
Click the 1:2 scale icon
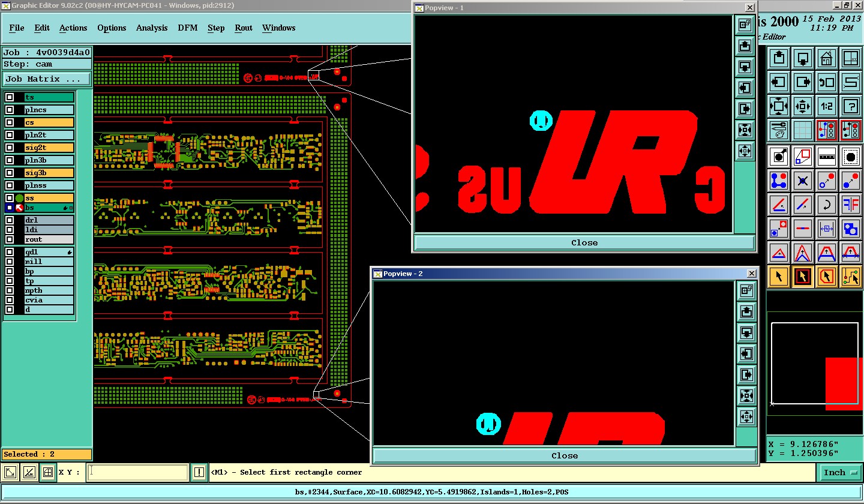click(827, 106)
